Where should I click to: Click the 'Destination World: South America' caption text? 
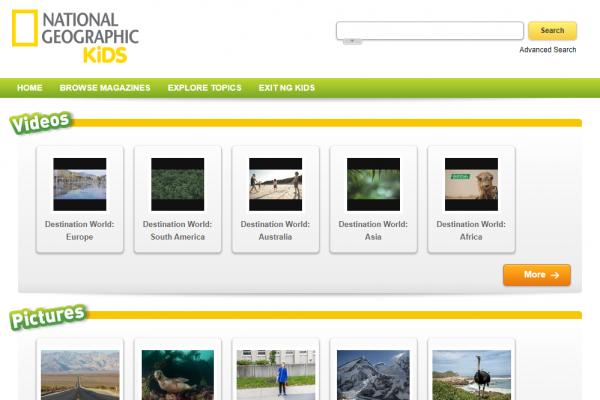[x=178, y=230]
